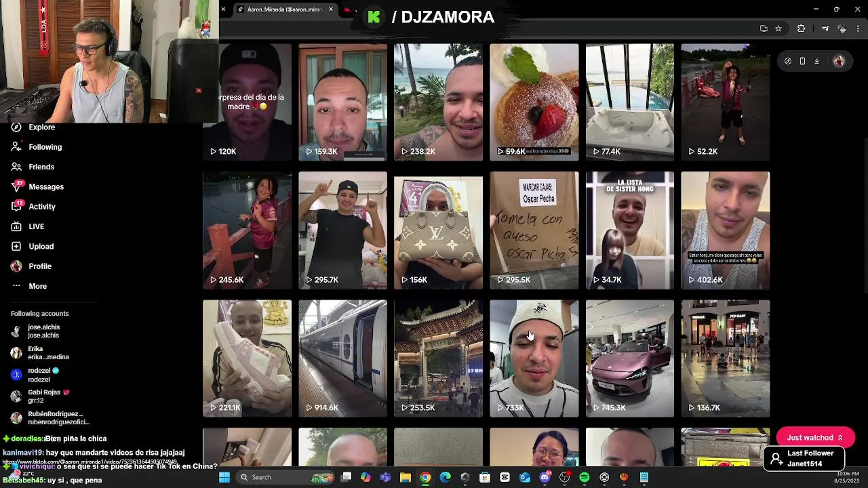Close the Aaron_Miranda browser tab
Image resolution: width=868 pixels, height=488 pixels.
point(331,9)
